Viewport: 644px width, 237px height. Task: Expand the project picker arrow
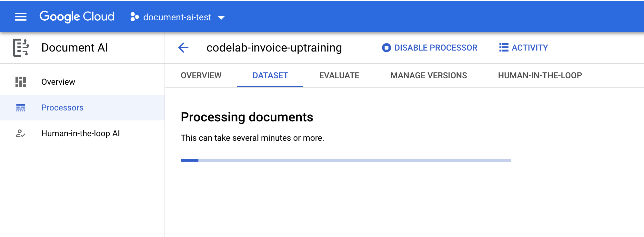click(x=221, y=18)
